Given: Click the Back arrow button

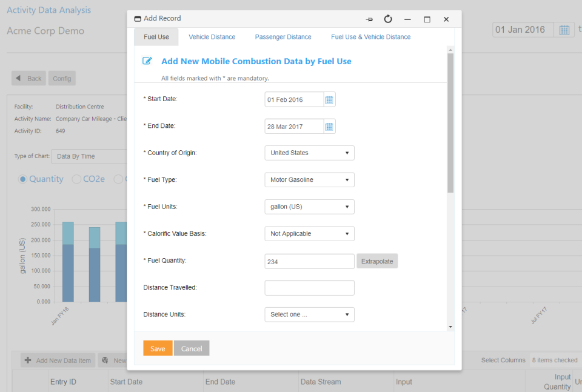Looking at the screenshot, I should 19,78.
